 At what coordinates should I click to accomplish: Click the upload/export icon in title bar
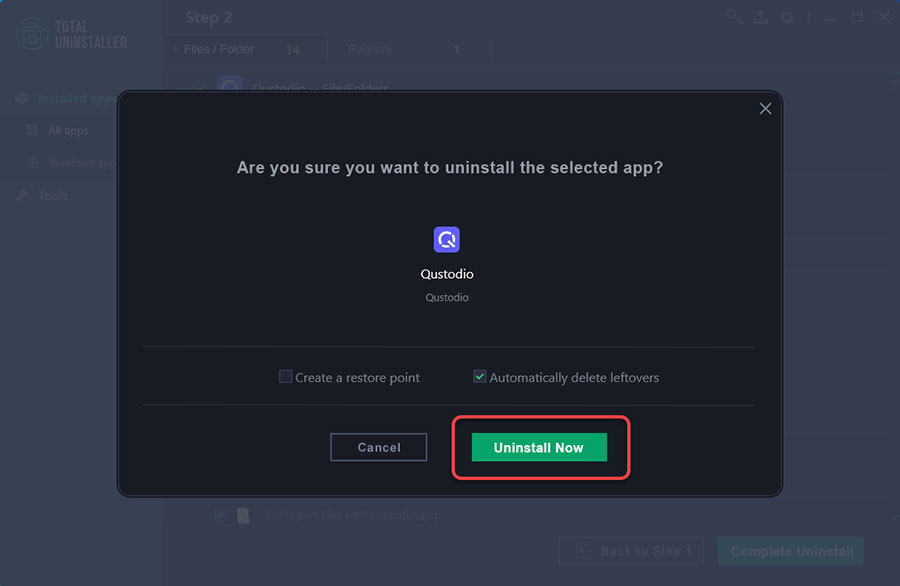click(x=761, y=17)
